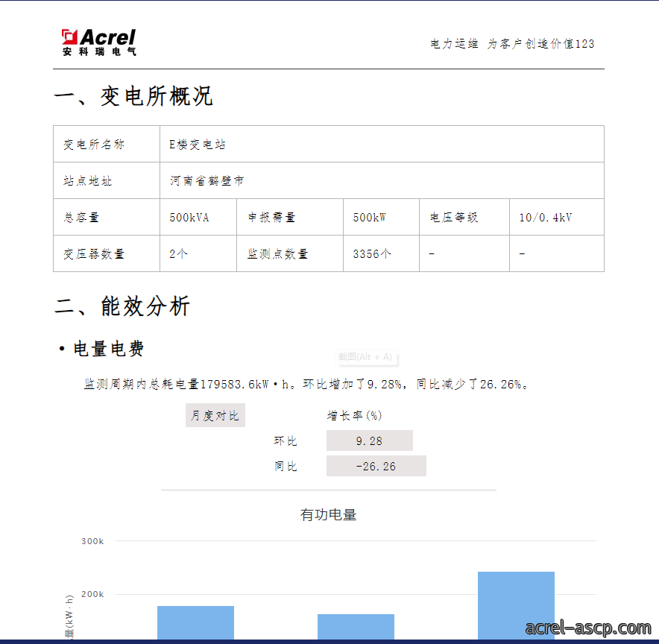
Task: Click the header slogan 电力运维 为客户创造价值123
Action: [512, 44]
